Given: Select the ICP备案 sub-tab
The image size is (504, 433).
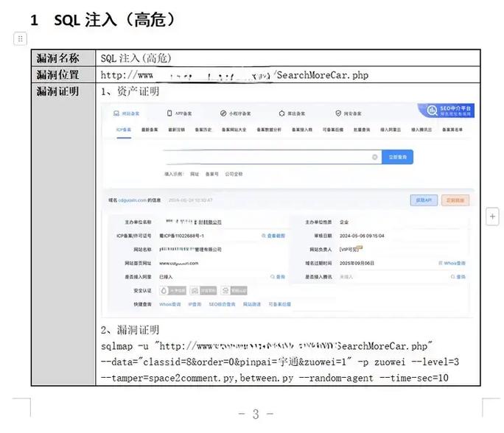Looking at the screenshot, I should click(x=124, y=130).
